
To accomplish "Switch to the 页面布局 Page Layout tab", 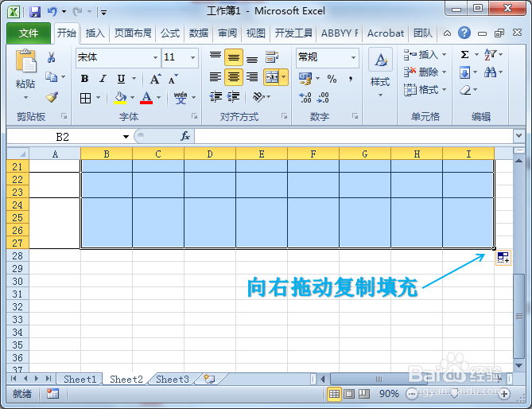I will click(x=132, y=33).
